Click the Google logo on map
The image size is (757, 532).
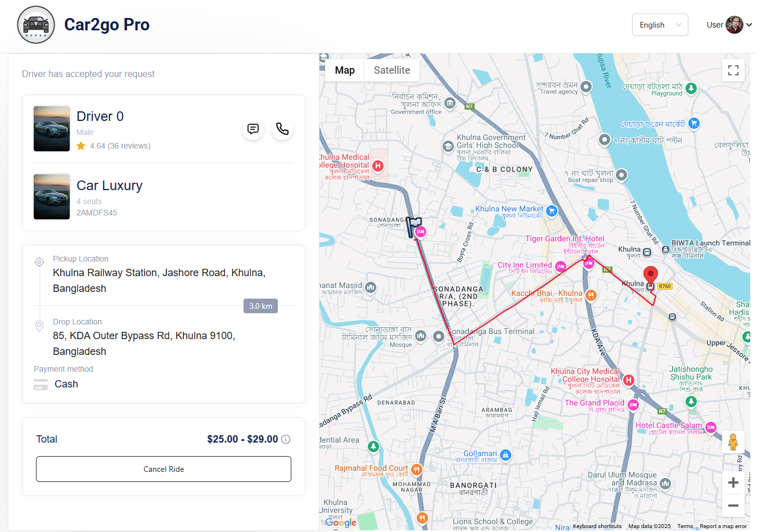(x=341, y=522)
